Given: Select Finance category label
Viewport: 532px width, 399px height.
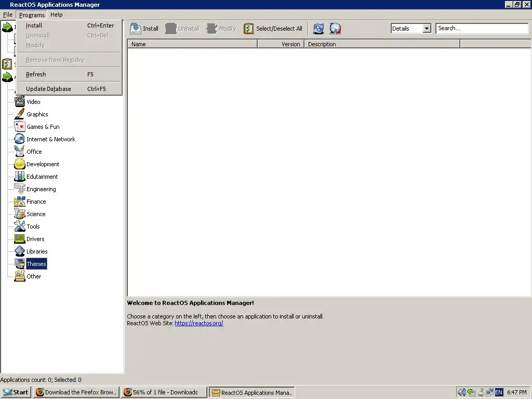Looking at the screenshot, I should click(x=36, y=202).
